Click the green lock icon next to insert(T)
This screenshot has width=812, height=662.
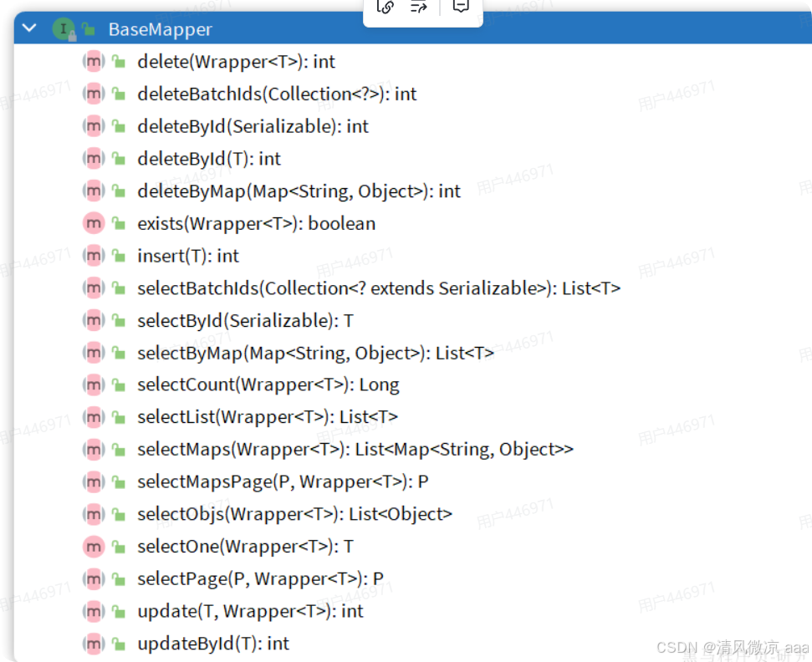(119, 256)
